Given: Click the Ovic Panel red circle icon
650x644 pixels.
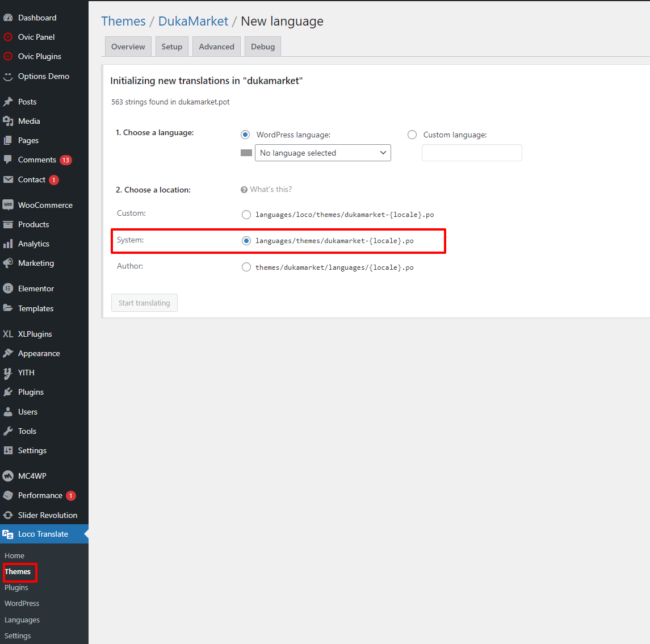Looking at the screenshot, I should (x=8, y=37).
